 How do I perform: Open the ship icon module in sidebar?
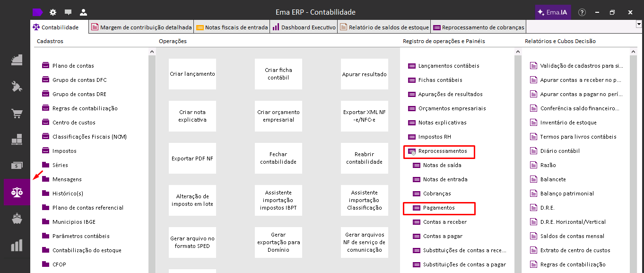click(17, 219)
